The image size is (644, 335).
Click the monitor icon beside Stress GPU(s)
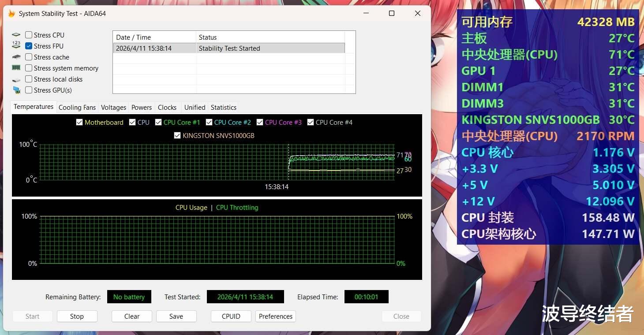pos(16,90)
